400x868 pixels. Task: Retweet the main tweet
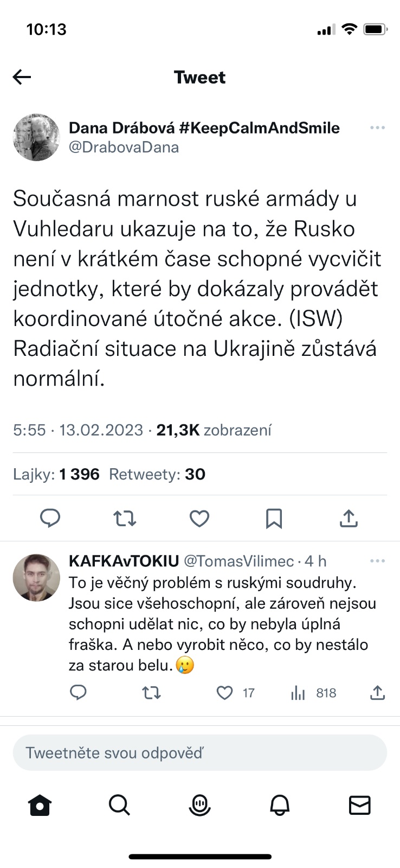click(x=125, y=519)
